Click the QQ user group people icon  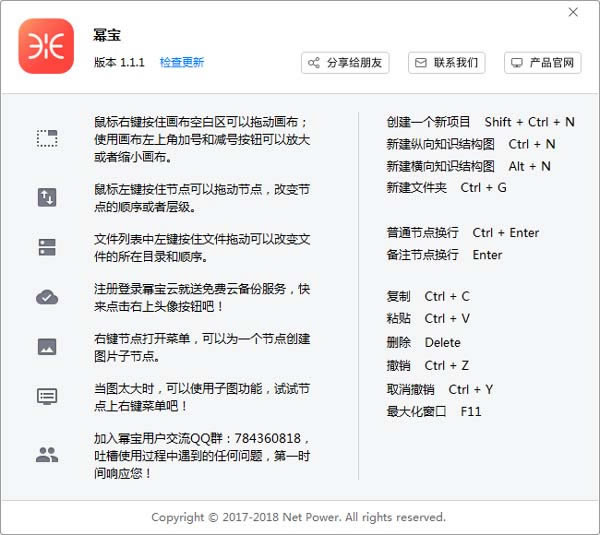(47, 455)
